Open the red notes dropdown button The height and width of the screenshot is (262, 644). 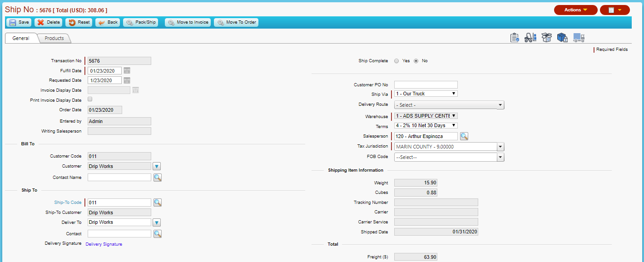(614, 10)
